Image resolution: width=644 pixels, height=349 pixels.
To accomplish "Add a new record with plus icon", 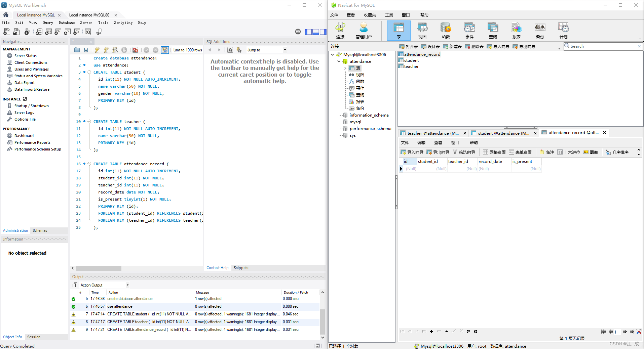I will click(x=431, y=331).
